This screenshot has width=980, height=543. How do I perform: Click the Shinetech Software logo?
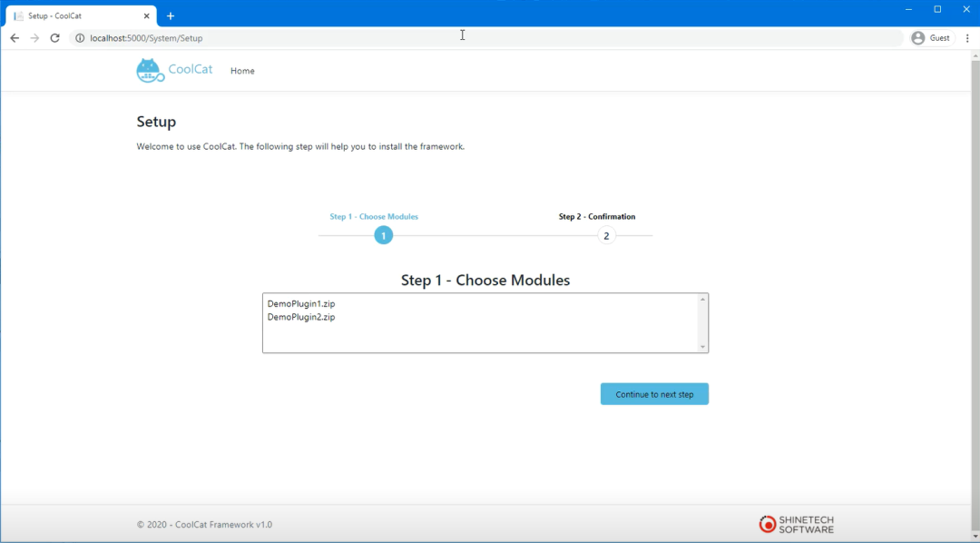point(797,524)
